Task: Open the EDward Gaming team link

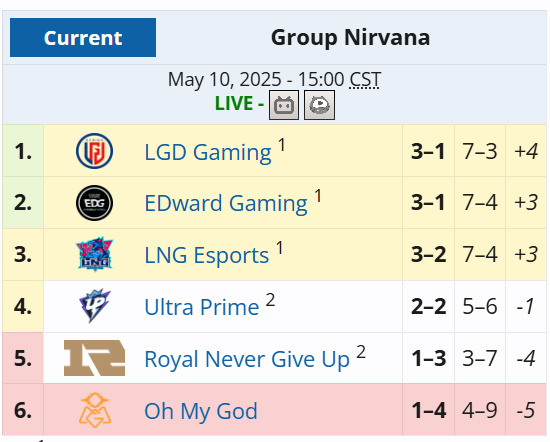Action: tap(226, 203)
